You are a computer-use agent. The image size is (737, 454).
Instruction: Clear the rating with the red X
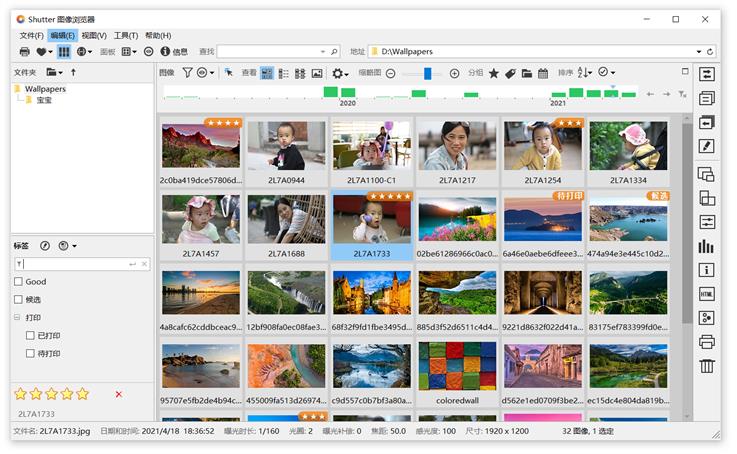coord(118,394)
